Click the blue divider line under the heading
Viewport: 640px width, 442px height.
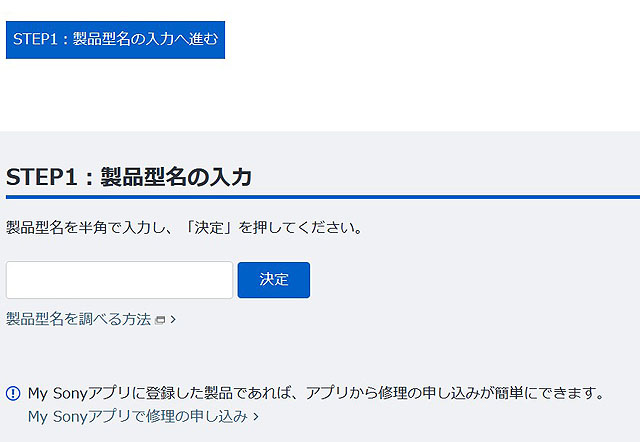click(320, 196)
